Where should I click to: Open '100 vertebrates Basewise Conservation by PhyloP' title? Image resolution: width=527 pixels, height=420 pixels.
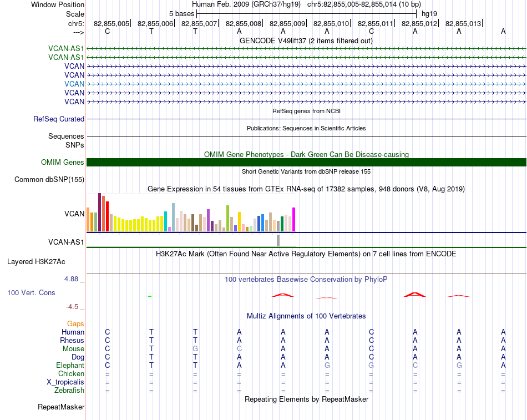tap(306, 280)
